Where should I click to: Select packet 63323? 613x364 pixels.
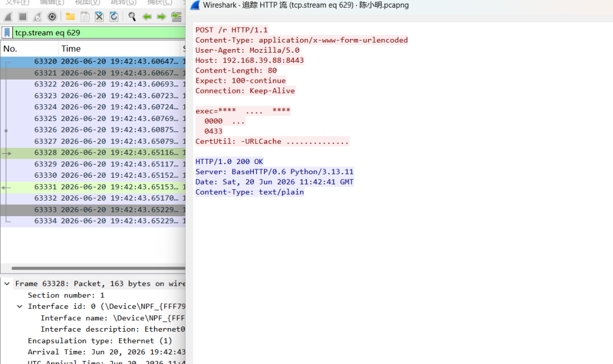click(x=93, y=95)
